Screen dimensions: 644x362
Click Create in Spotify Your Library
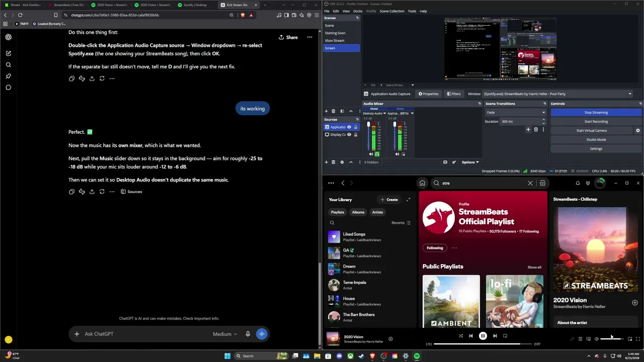point(389,200)
